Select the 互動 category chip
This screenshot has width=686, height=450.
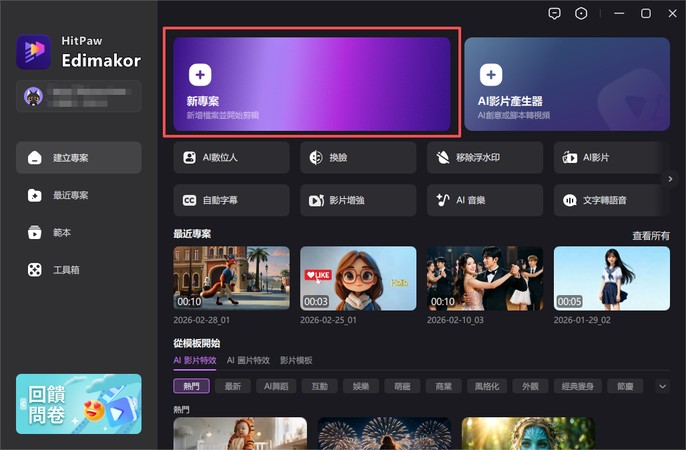320,386
